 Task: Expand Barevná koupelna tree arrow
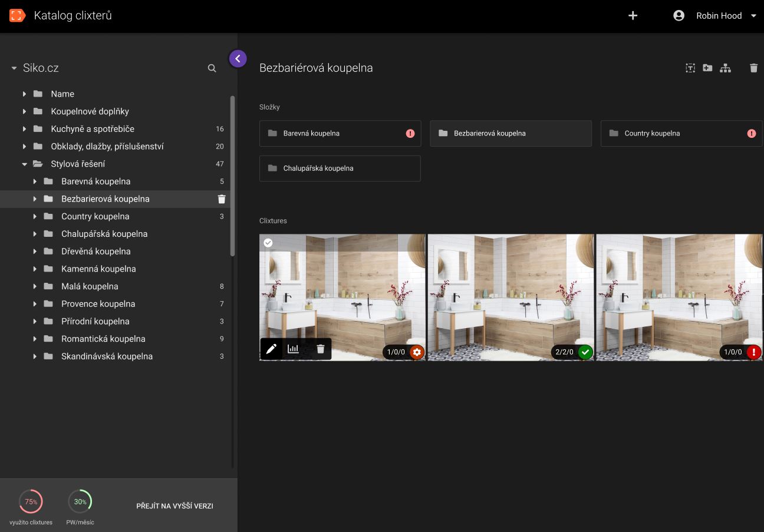[35, 181]
